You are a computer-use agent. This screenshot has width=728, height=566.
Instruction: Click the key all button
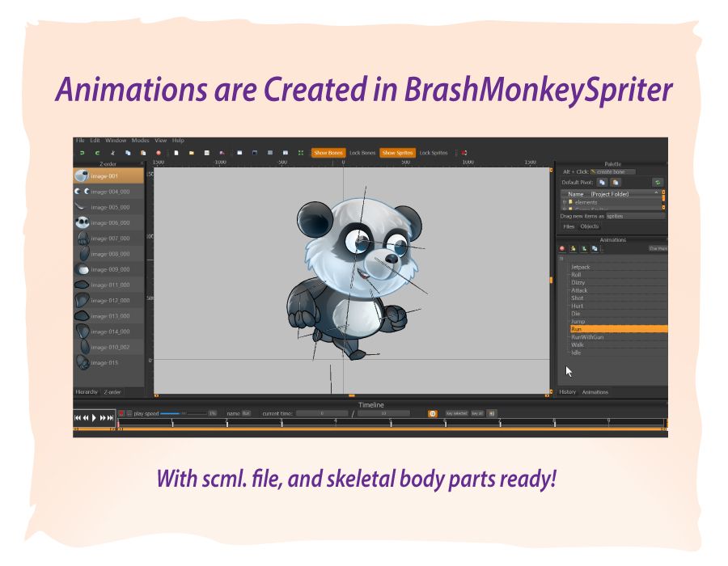coord(477,413)
